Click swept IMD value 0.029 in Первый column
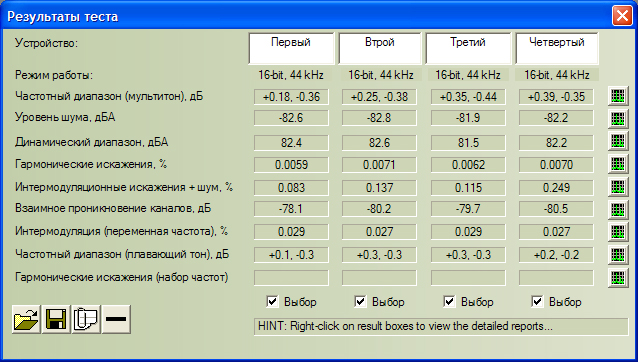638x362 pixels. point(291,231)
